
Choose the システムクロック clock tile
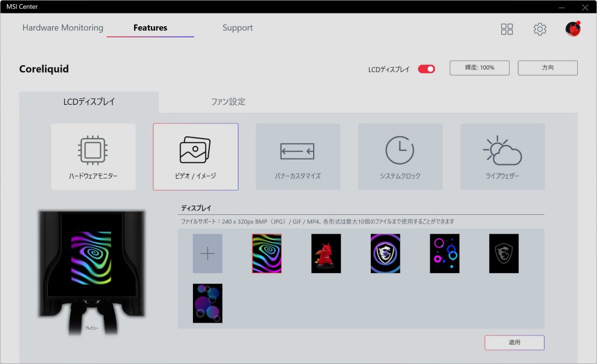pos(400,157)
